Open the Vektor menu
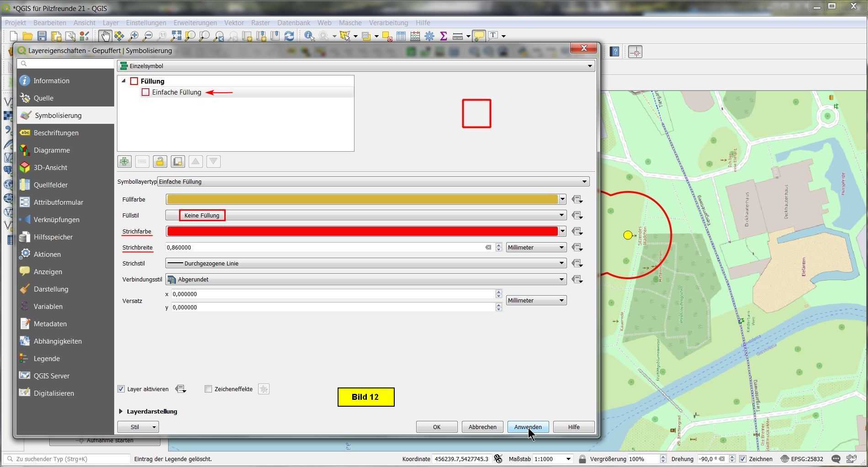 [233, 22]
